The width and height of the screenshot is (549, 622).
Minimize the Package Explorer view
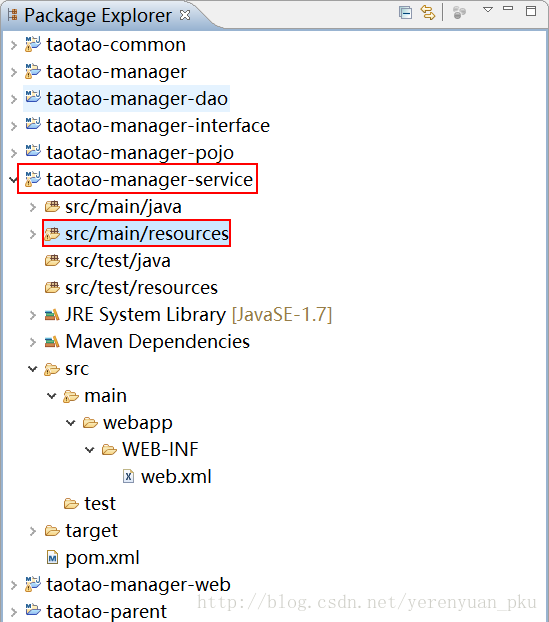click(509, 9)
